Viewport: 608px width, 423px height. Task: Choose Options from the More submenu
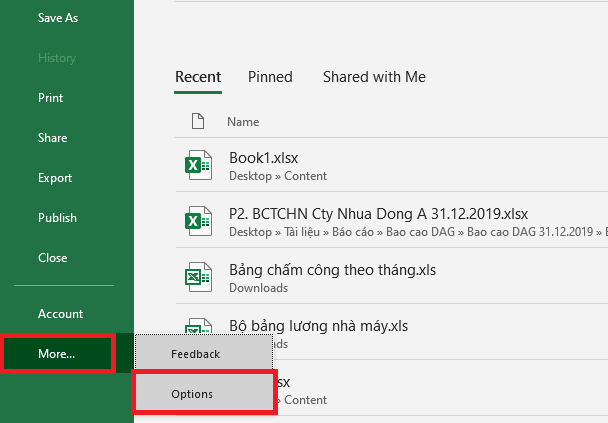204,394
